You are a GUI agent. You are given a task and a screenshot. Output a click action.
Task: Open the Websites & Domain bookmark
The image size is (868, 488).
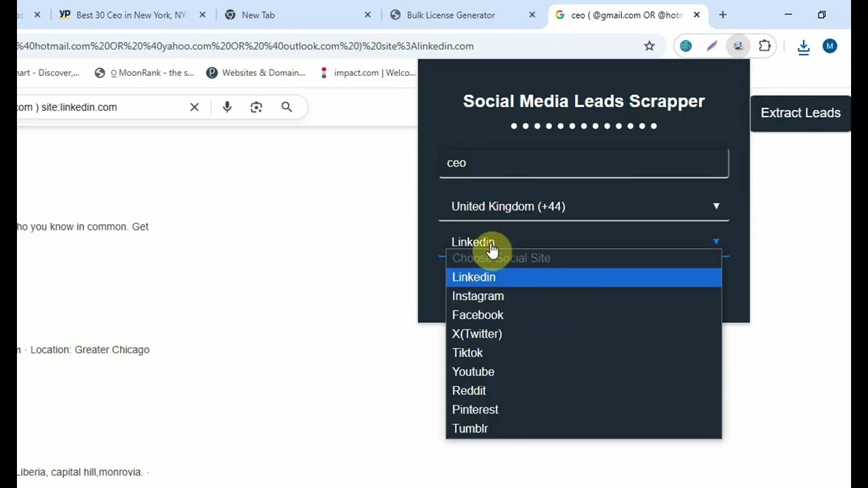click(x=256, y=73)
